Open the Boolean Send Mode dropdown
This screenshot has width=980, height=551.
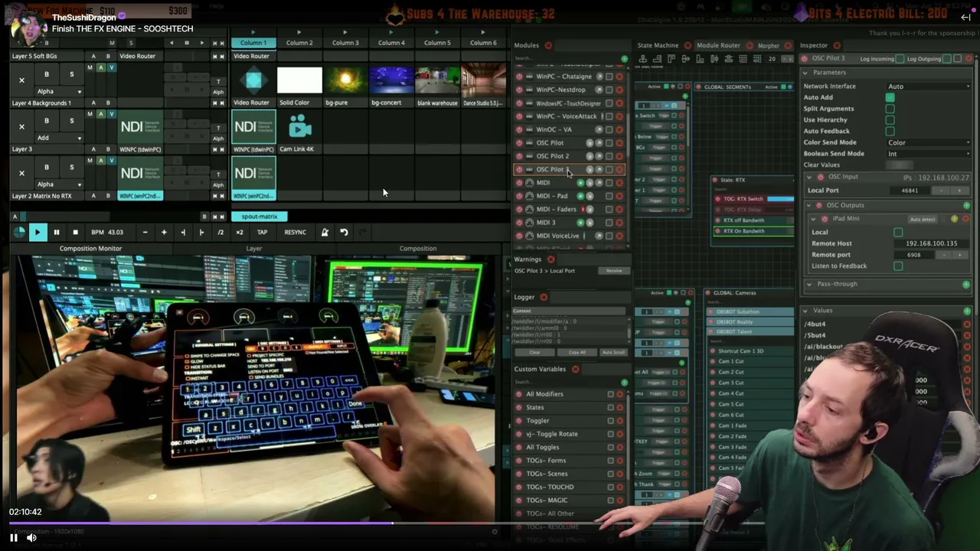tap(928, 154)
